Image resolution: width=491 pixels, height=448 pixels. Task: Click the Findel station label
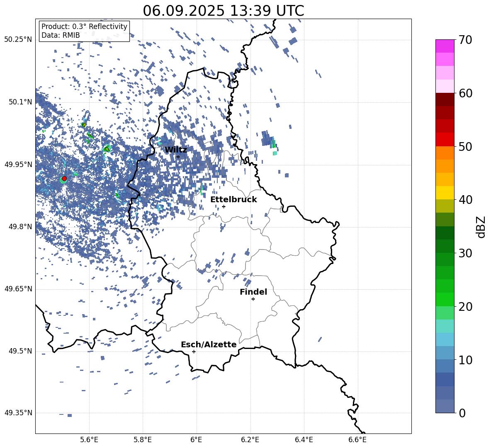point(253,292)
